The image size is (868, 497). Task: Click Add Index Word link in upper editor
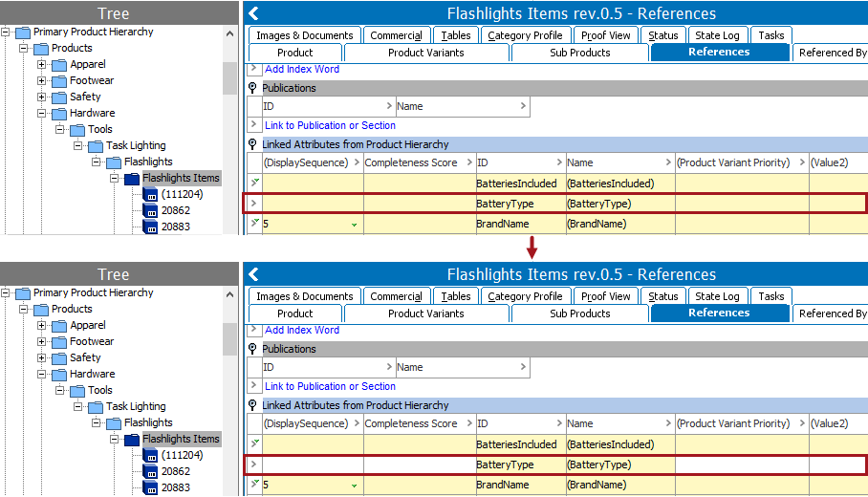pos(302,70)
